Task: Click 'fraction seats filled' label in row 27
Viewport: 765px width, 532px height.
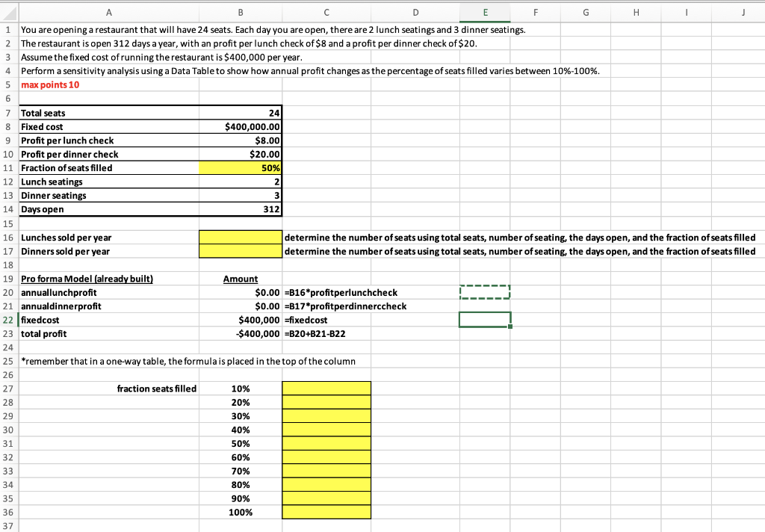Action: [157, 389]
